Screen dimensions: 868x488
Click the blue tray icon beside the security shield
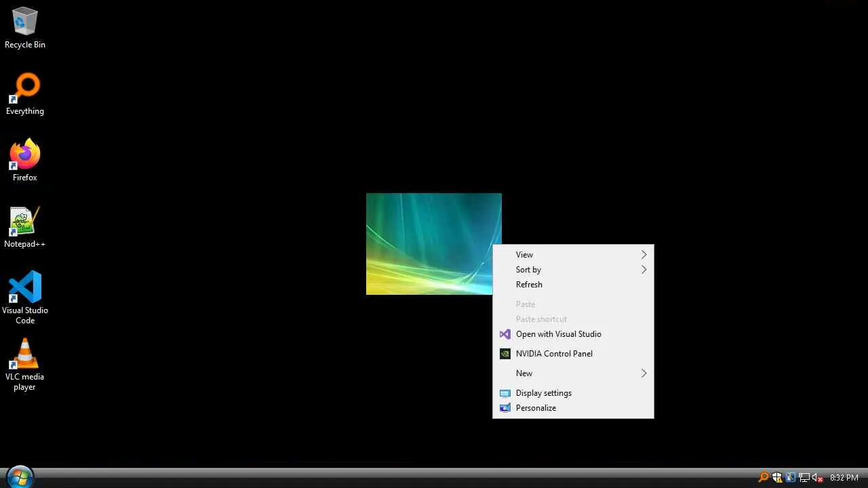coord(791,478)
